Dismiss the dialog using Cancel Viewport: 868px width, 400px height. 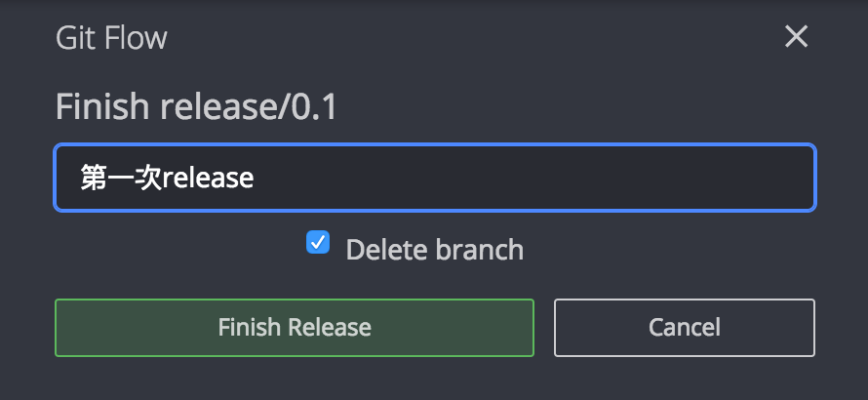click(x=685, y=328)
